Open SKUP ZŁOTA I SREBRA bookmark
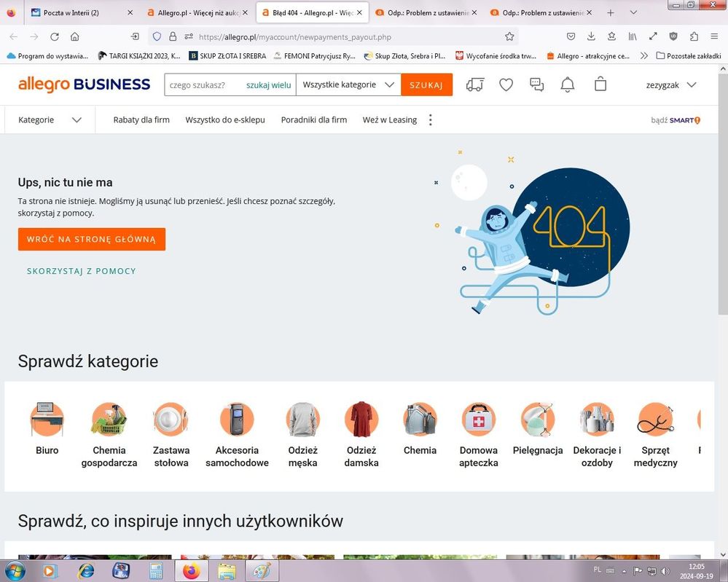The image size is (728, 582). [x=227, y=55]
